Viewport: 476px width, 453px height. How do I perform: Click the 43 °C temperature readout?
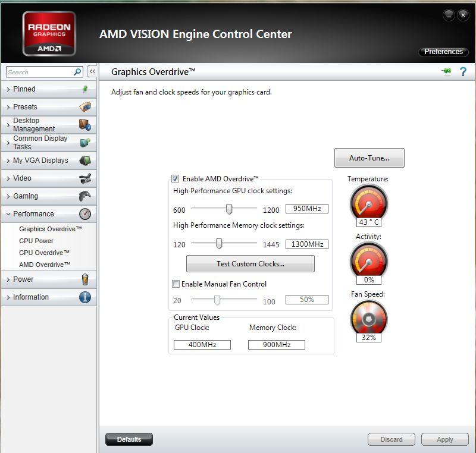(x=369, y=222)
